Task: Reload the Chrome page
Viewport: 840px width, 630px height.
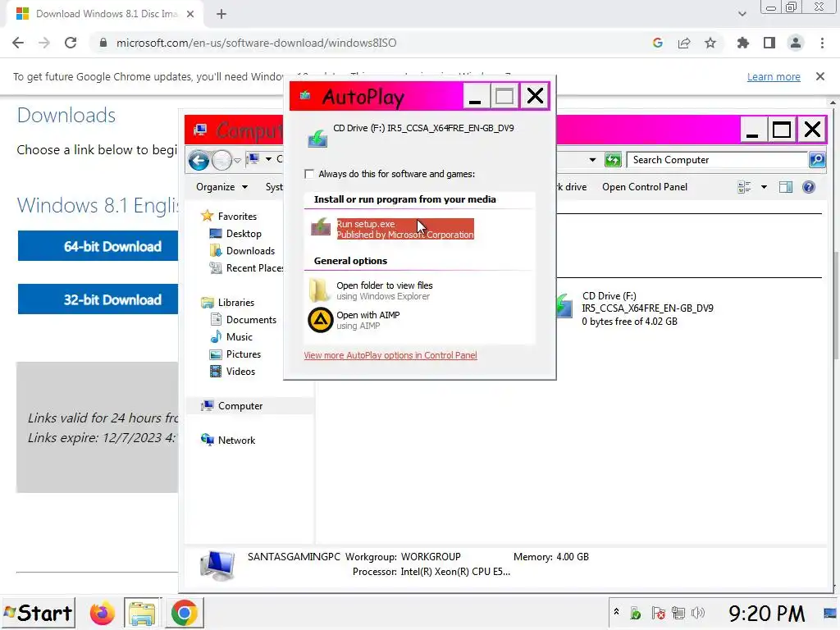Action: coord(71,43)
